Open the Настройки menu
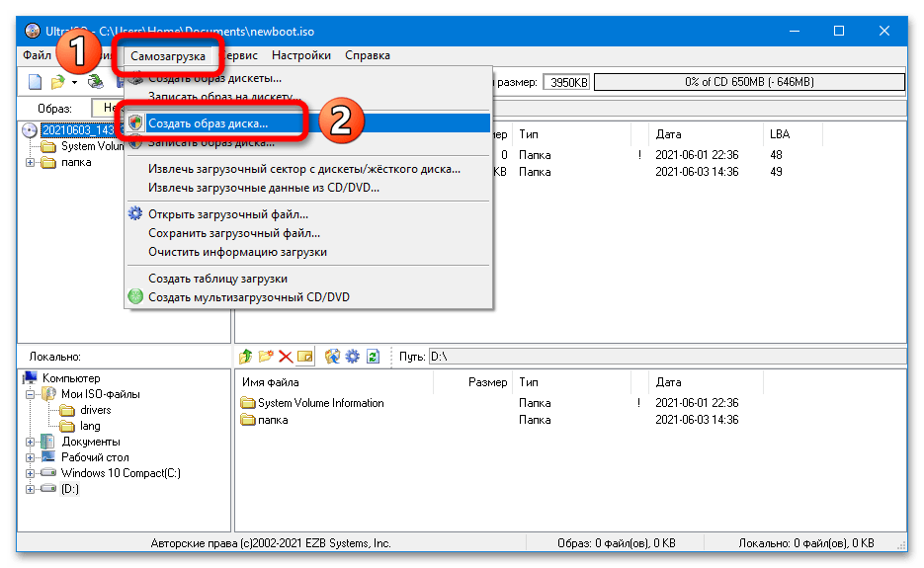Image resolution: width=924 pixels, height=568 pixels. coord(301,55)
